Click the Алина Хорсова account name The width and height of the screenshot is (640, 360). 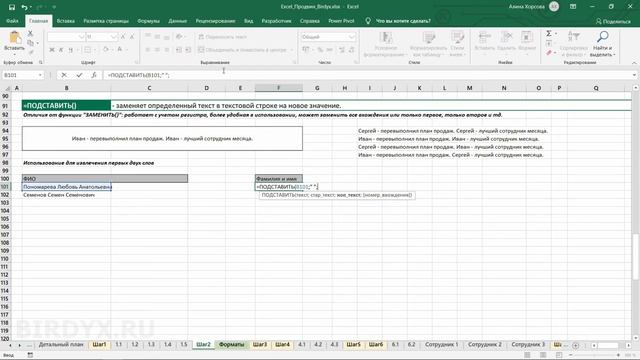pyautogui.click(x=527, y=7)
